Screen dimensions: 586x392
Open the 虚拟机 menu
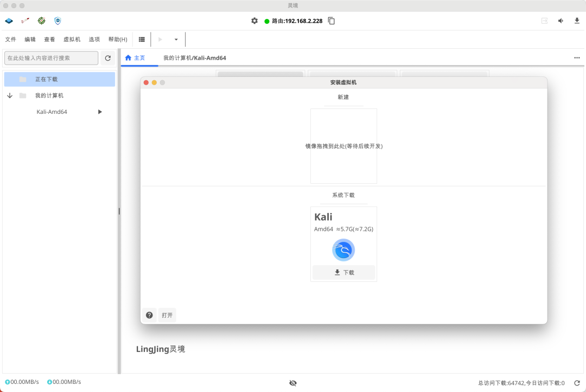click(71, 39)
